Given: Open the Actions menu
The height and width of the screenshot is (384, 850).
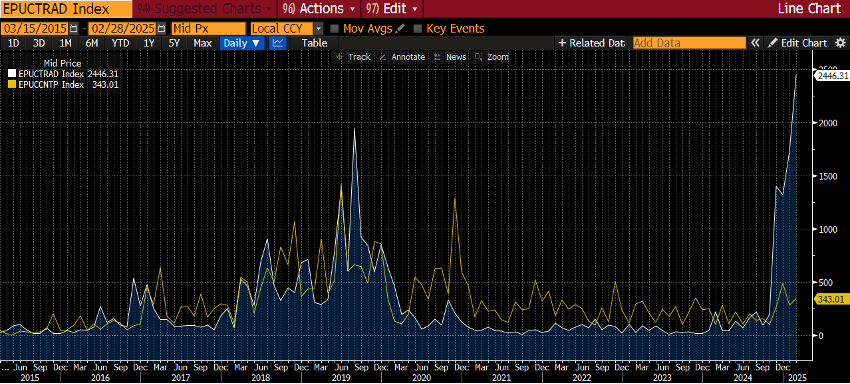Looking at the screenshot, I should 318,9.
